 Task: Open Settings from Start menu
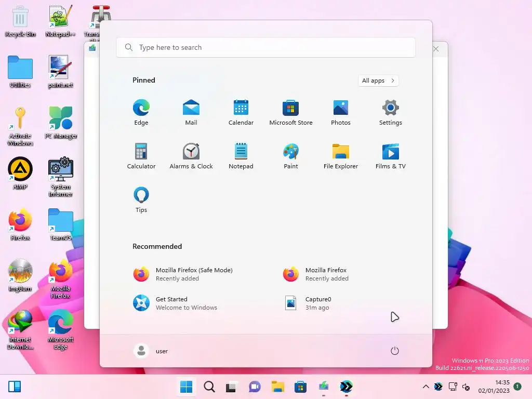tap(391, 113)
